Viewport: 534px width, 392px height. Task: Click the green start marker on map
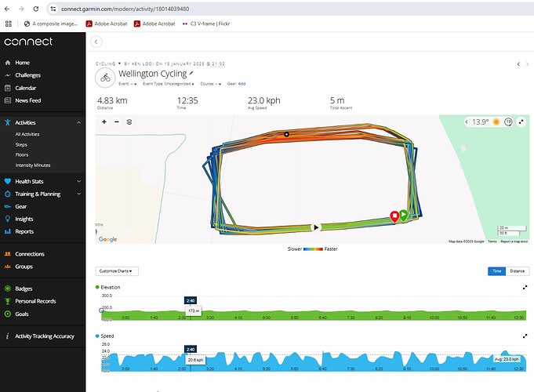[x=403, y=216]
